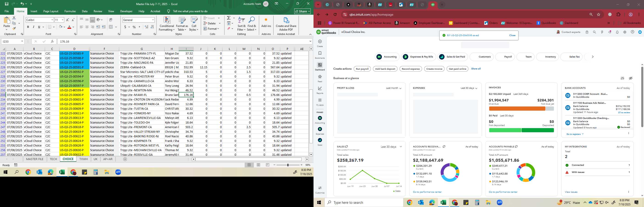The height and width of the screenshot is (207, 644).
Task: Close the Bill saved notification
Action: 512,35
